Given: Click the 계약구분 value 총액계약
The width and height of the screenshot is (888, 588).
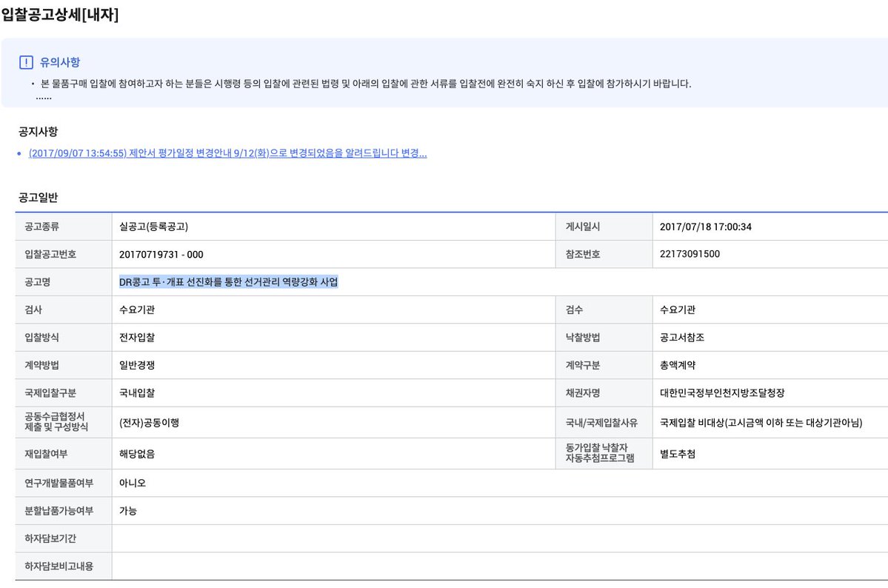Looking at the screenshot, I should (x=678, y=365).
